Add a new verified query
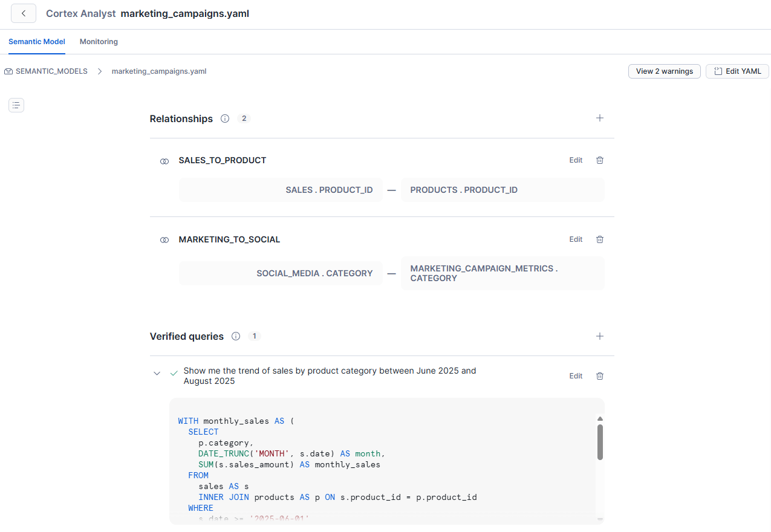This screenshot has width=771, height=532. point(599,336)
